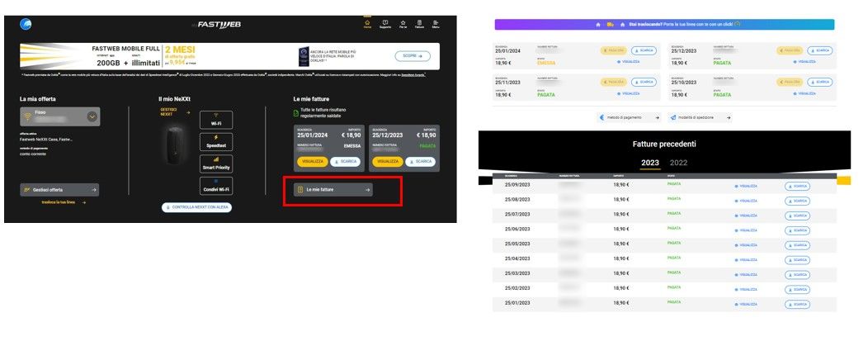Switch to the 2022 invoices tab
Image resolution: width=868 pixels, height=346 pixels.
tap(678, 163)
